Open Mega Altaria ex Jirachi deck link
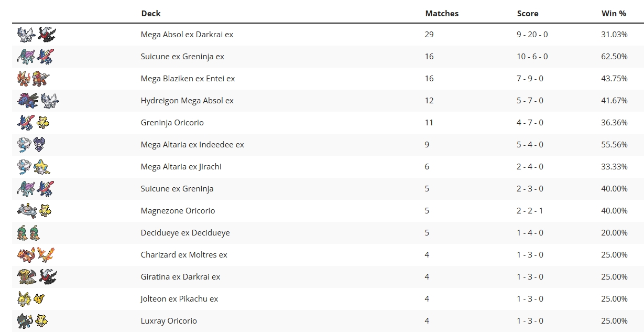Viewport: 644px width, 332px height. click(181, 167)
